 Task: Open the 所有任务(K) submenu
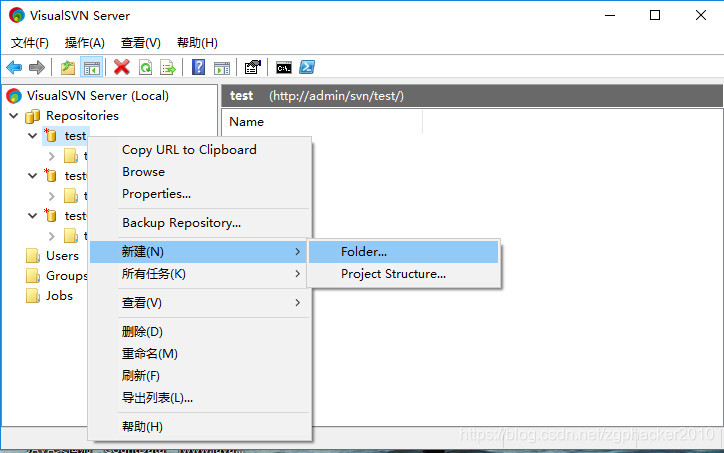[x=200, y=274]
